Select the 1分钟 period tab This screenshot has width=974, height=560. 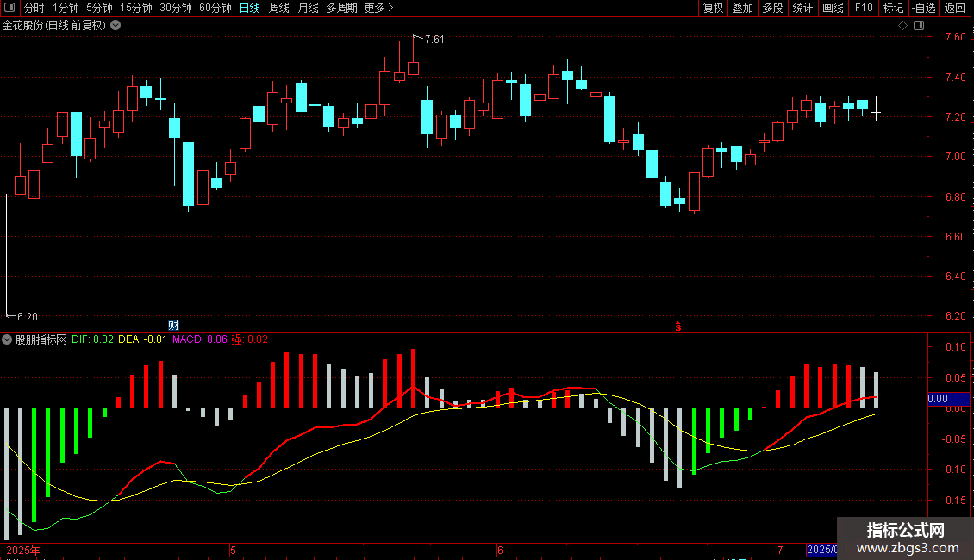(66, 8)
